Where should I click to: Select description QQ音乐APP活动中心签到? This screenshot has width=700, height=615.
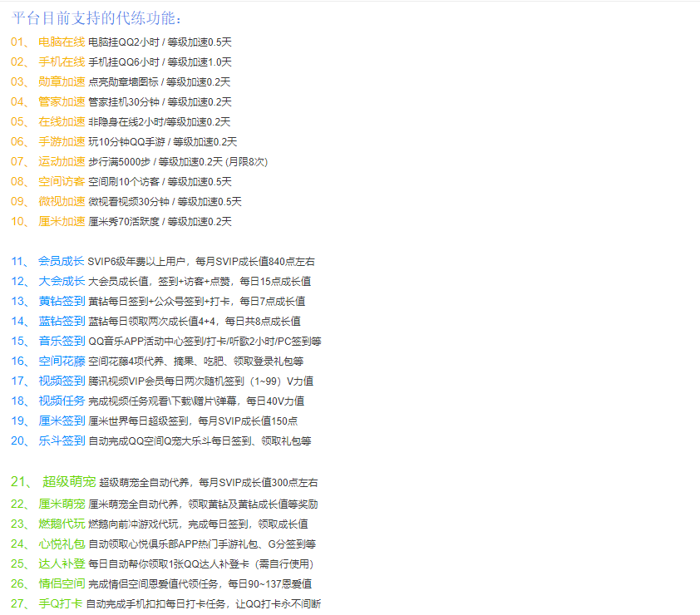pyautogui.click(x=205, y=342)
